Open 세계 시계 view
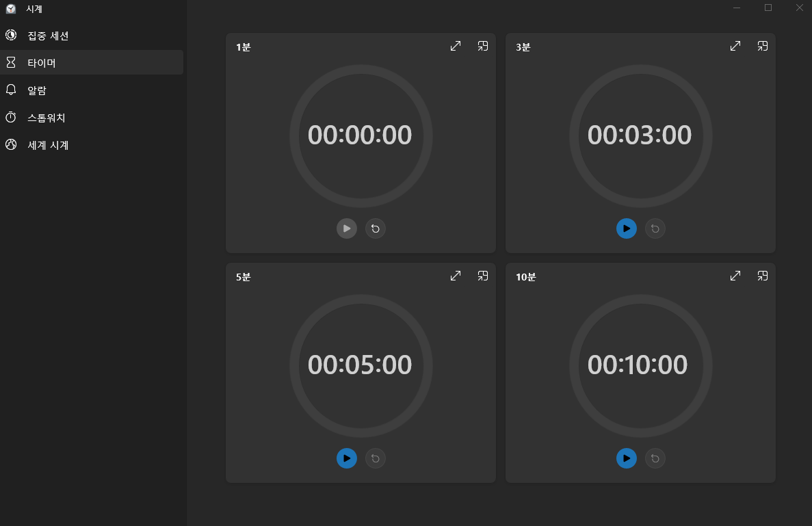This screenshot has height=526, width=812. click(x=92, y=145)
